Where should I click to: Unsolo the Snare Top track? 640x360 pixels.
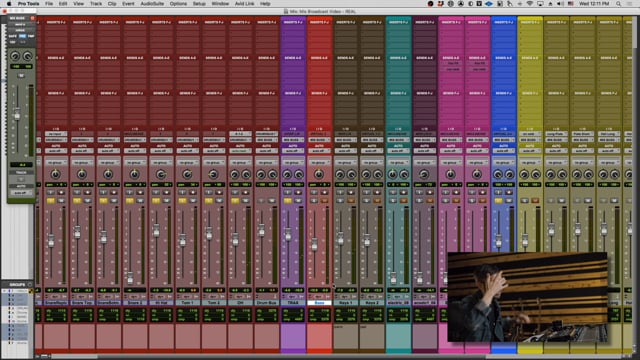click(77, 200)
